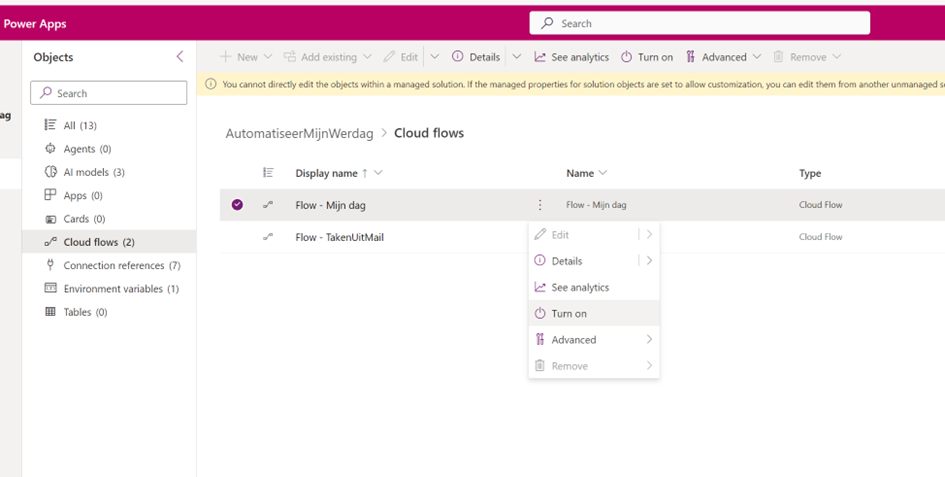Open the three-dot menu for Flow - Mijn dag
Image resolution: width=945 pixels, height=477 pixels.
pos(540,205)
